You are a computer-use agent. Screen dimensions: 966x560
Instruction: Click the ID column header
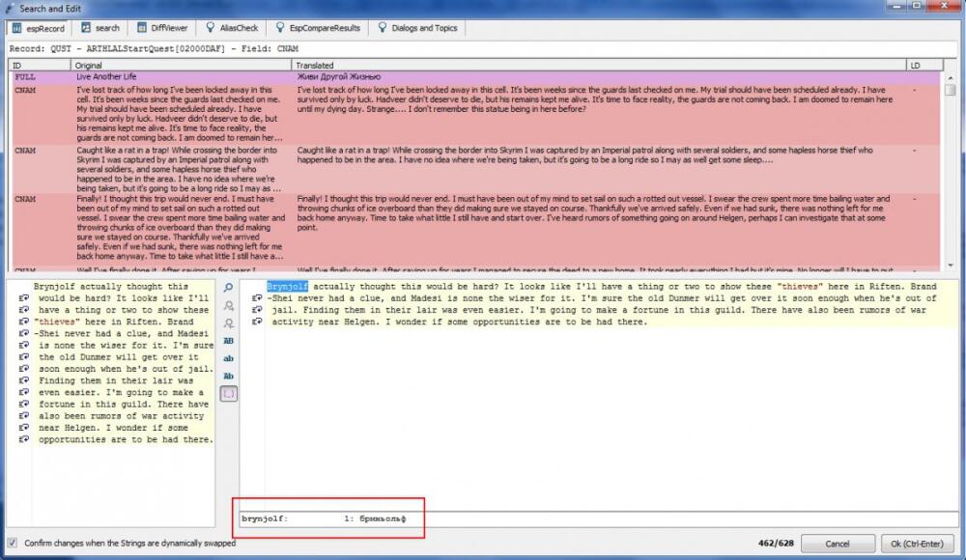pyautogui.click(x=40, y=66)
